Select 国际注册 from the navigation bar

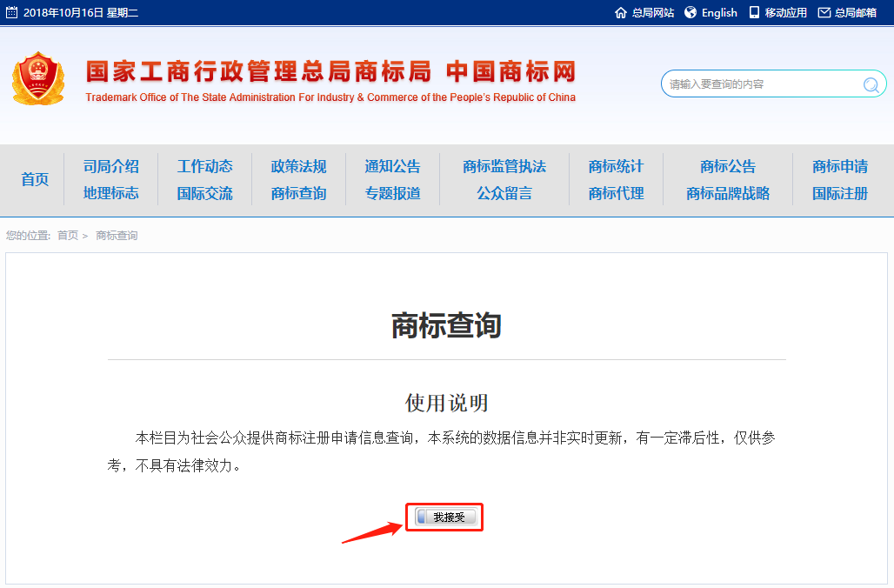839,193
